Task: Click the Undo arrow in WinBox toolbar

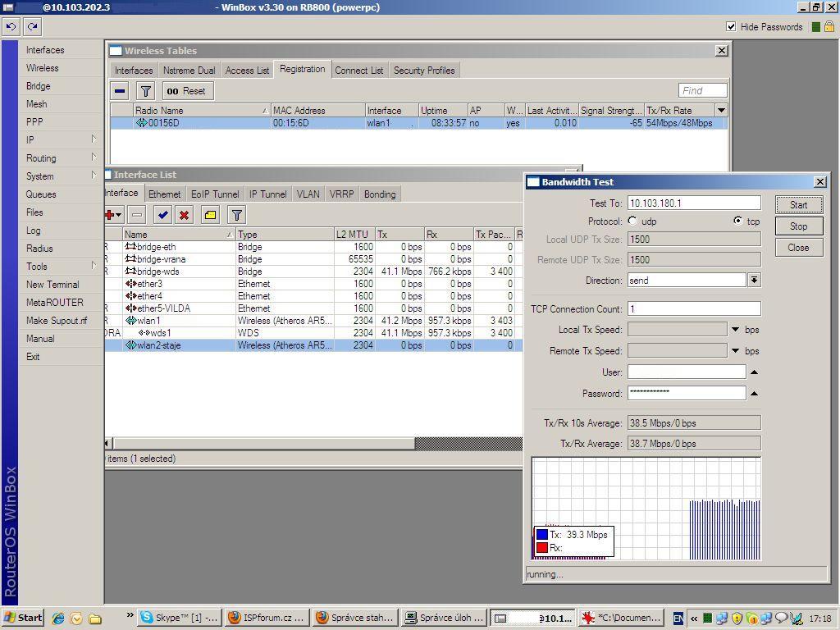Action: (11, 26)
